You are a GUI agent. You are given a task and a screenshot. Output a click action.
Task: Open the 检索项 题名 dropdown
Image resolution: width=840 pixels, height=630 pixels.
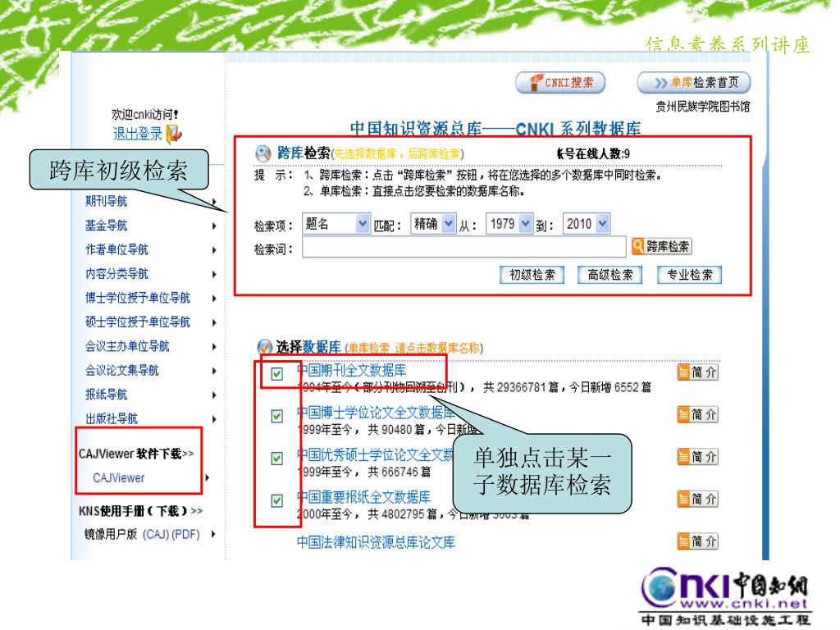[336, 223]
